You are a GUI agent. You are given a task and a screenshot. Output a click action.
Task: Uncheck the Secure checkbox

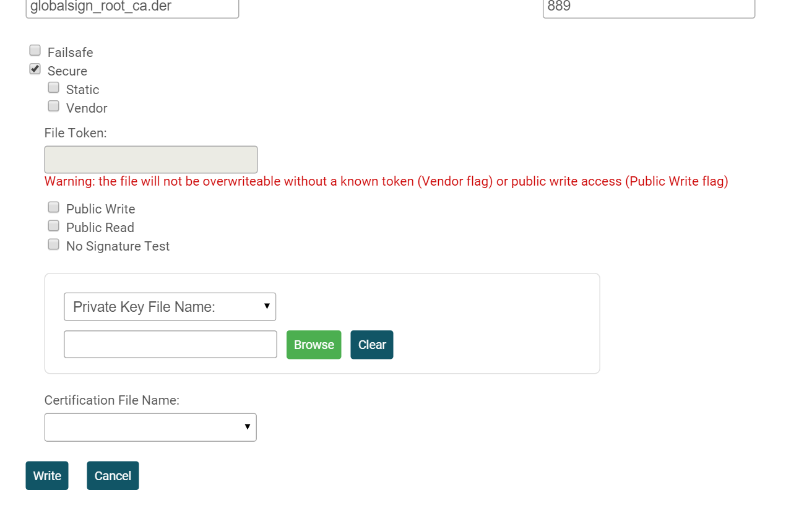point(35,69)
